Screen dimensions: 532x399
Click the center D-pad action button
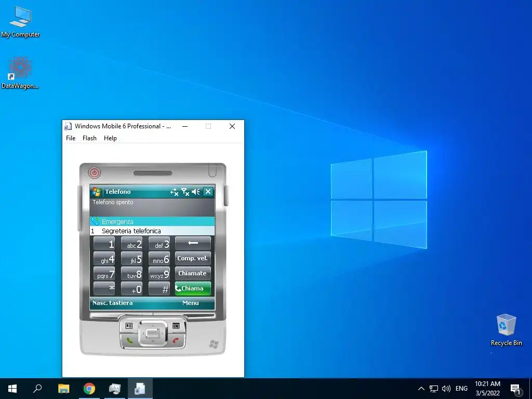click(x=152, y=333)
